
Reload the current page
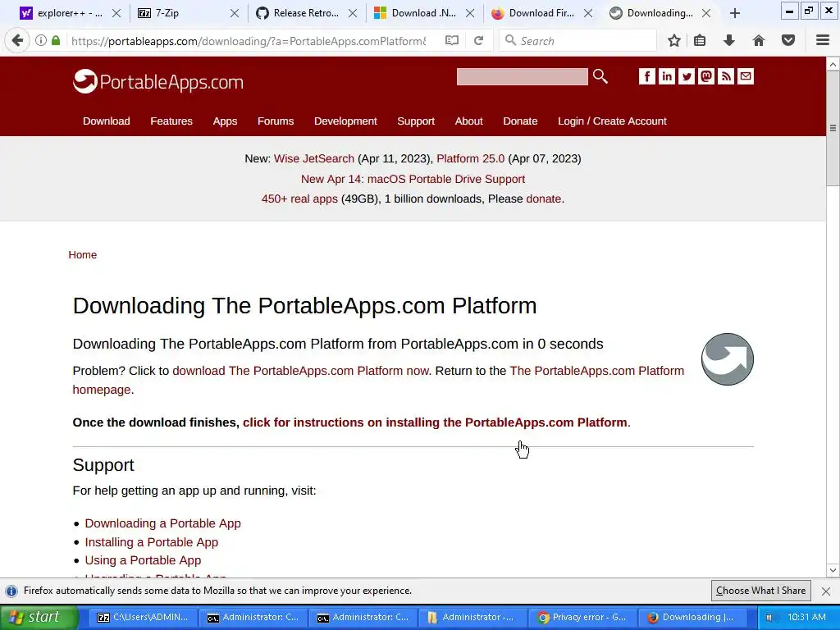coord(478,41)
